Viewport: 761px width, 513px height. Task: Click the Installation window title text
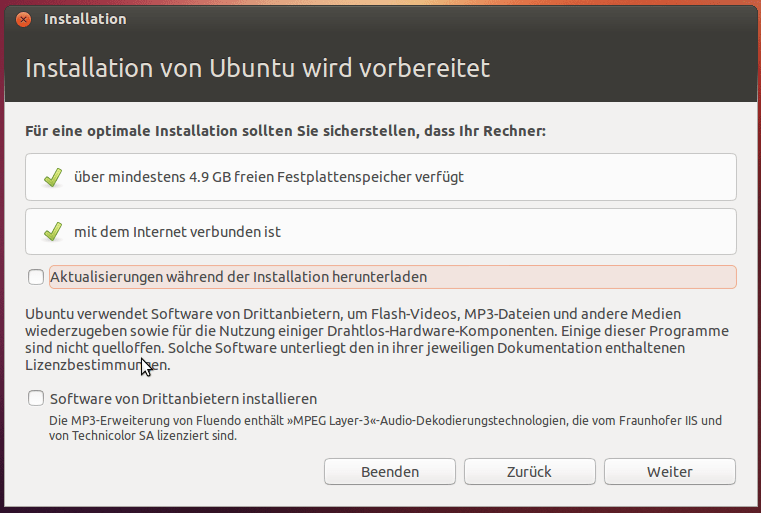click(85, 19)
